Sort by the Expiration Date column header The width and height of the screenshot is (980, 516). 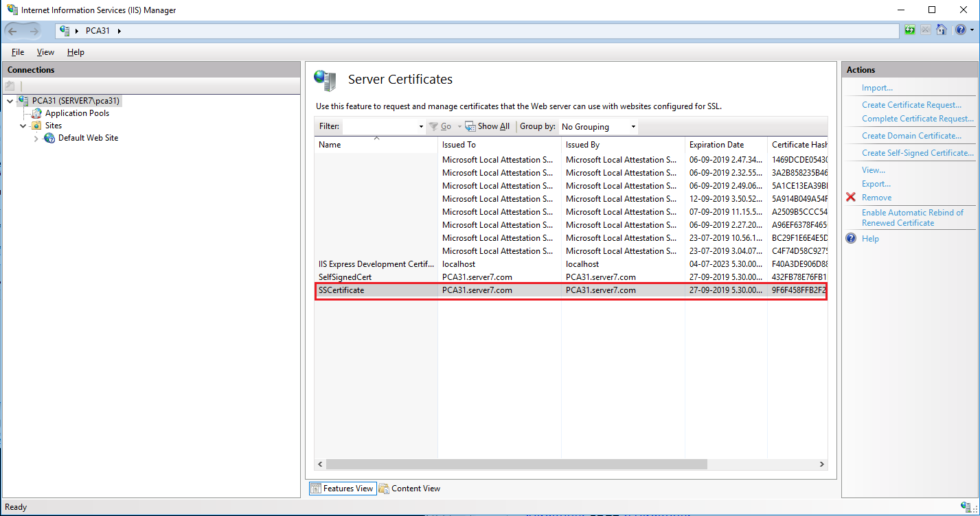[x=726, y=145]
